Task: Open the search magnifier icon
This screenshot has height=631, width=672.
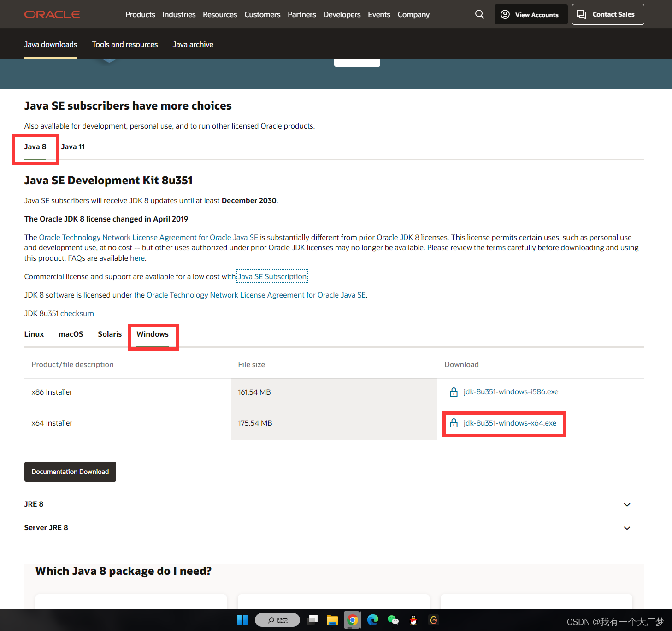Action: [x=479, y=14]
